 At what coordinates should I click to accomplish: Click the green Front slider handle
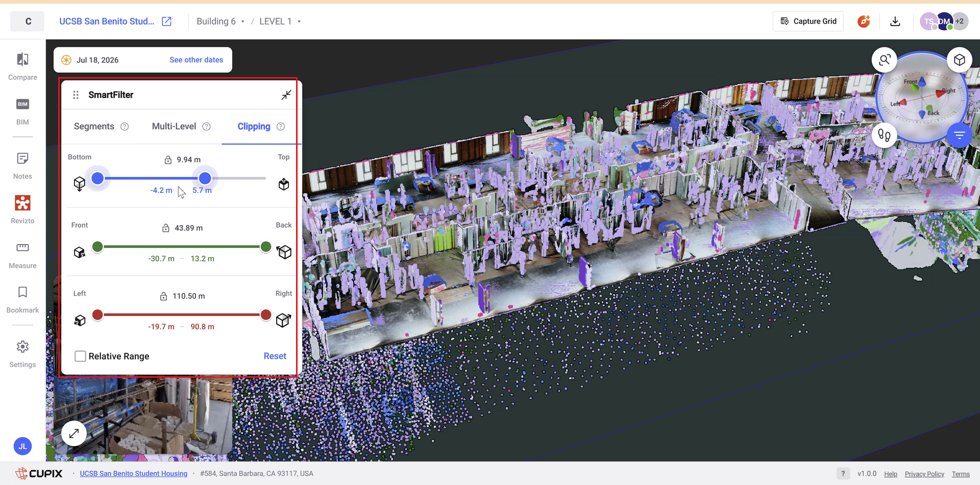coord(97,247)
